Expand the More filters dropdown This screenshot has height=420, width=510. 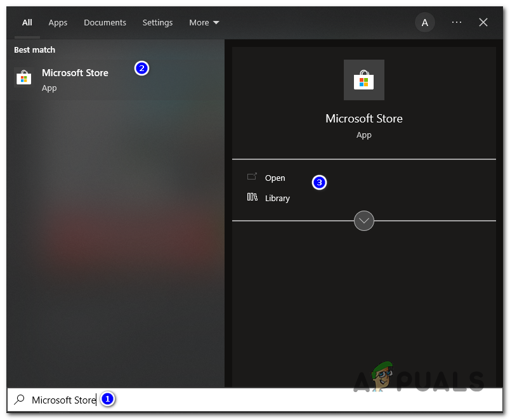point(204,22)
